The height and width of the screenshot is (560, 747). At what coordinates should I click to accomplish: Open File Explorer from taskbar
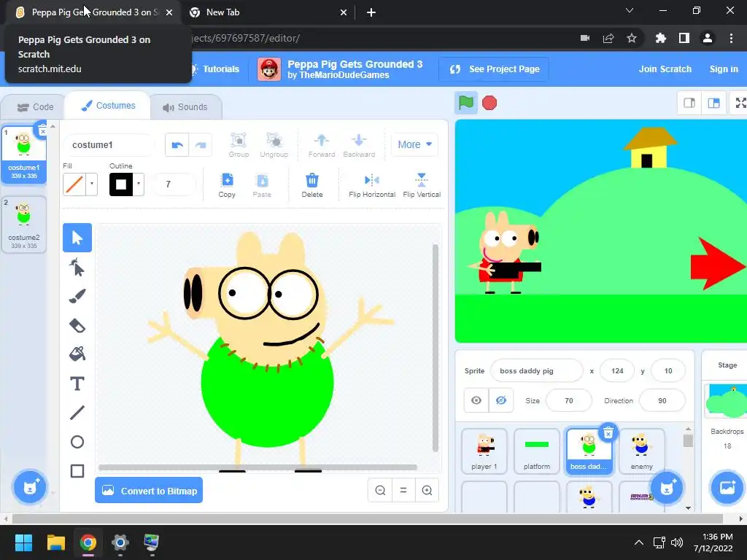pyautogui.click(x=55, y=542)
